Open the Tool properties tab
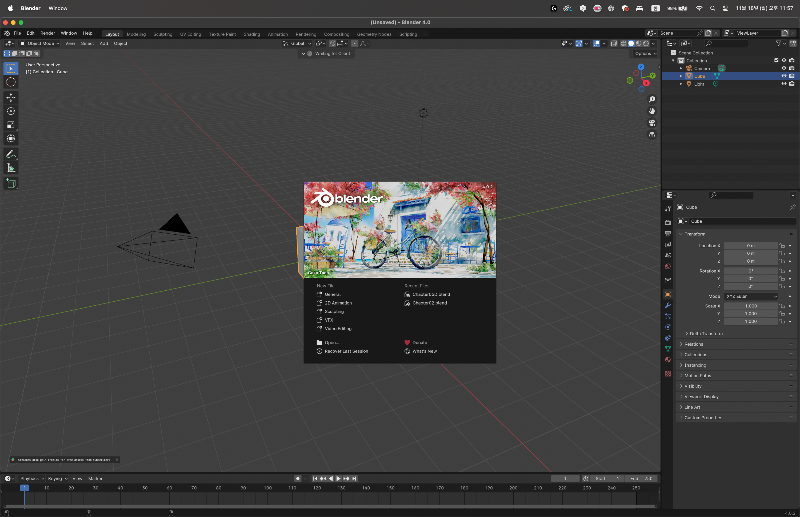800x517 pixels. 668,209
